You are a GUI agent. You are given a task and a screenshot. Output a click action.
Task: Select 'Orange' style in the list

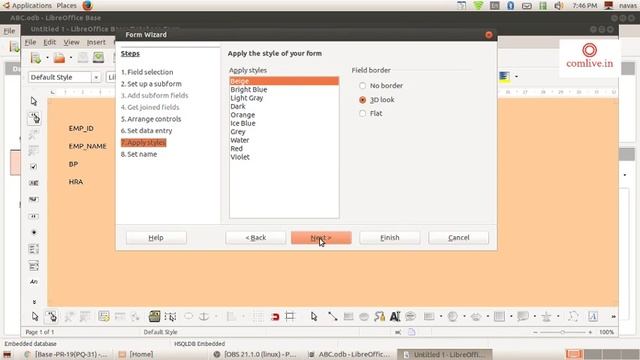(284, 115)
